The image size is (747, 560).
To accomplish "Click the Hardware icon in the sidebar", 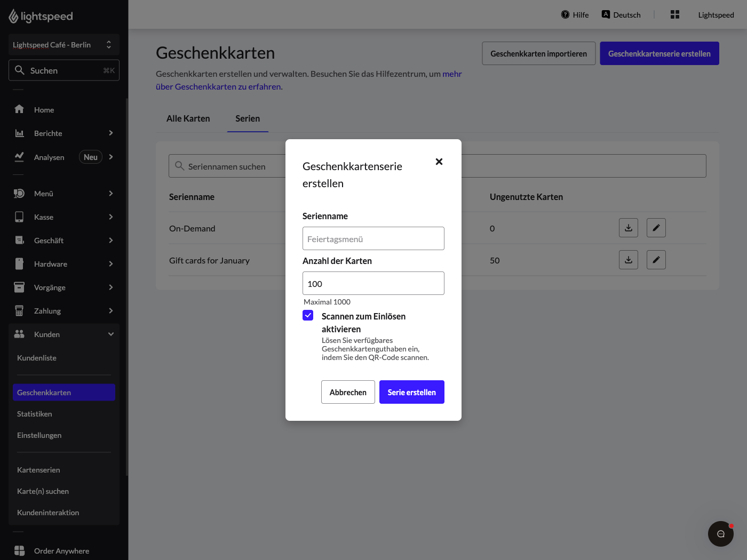I will point(19,263).
